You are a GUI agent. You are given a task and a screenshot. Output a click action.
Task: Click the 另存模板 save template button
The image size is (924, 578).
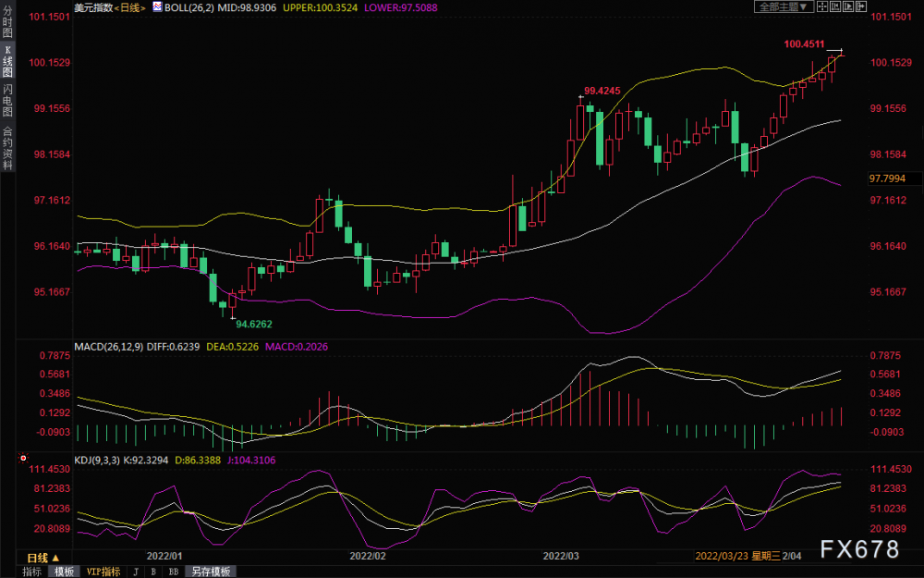[211, 572]
